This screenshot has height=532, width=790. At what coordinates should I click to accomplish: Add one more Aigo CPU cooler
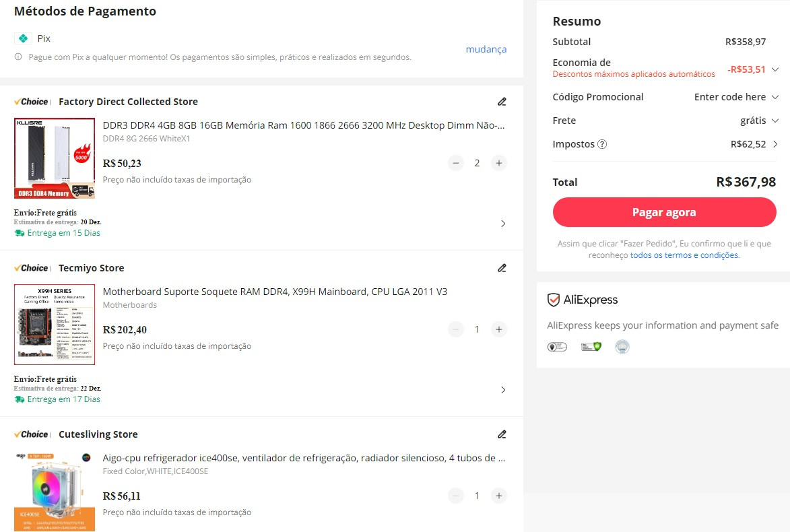498,496
